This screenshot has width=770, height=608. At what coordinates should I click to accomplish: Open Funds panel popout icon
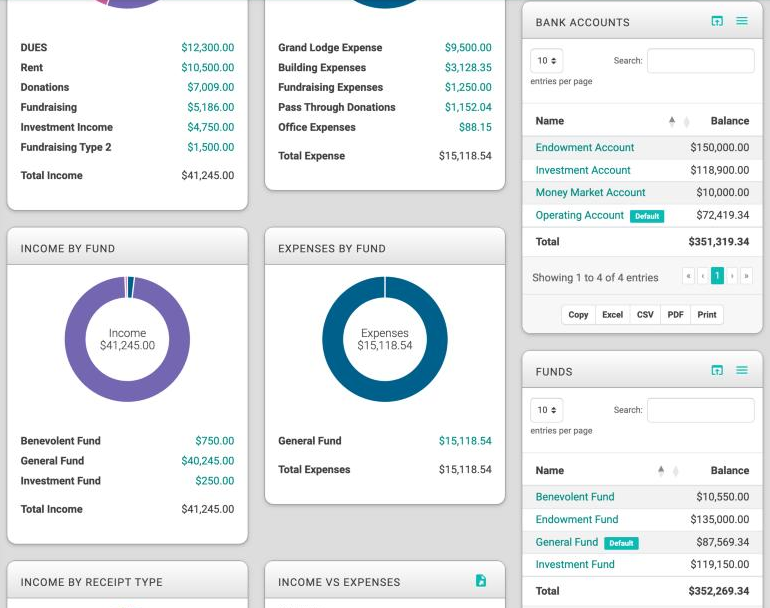[717, 370]
